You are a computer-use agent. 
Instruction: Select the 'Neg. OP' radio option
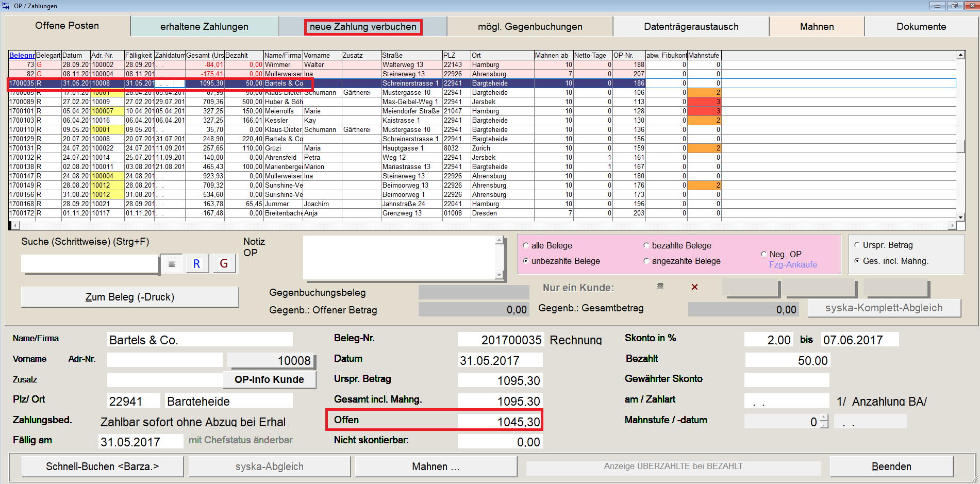pos(764,254)
